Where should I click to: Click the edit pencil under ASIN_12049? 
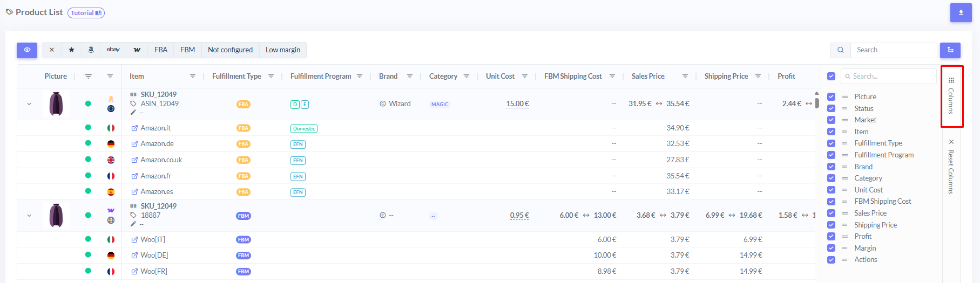coord(133,113)
